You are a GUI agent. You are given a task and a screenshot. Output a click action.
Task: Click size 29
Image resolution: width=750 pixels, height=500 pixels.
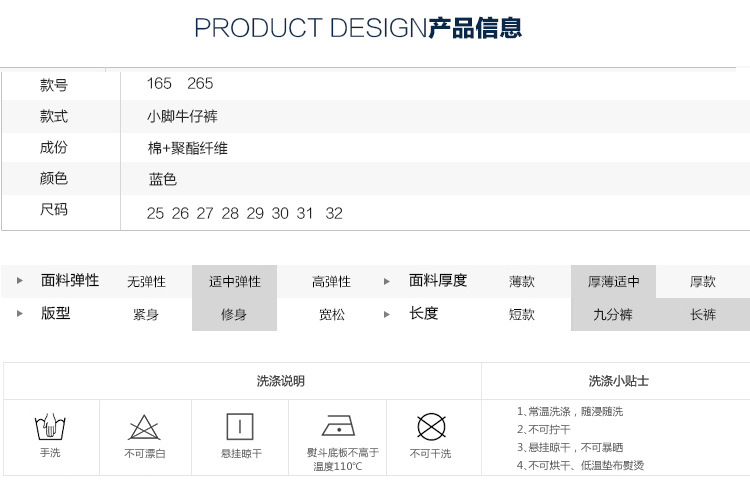click(255, 213)
